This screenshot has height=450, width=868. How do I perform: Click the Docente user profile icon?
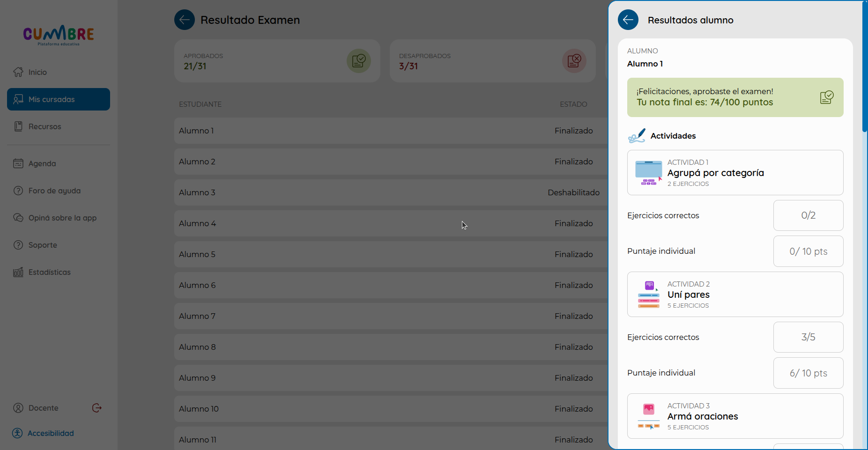click(18, 408)
